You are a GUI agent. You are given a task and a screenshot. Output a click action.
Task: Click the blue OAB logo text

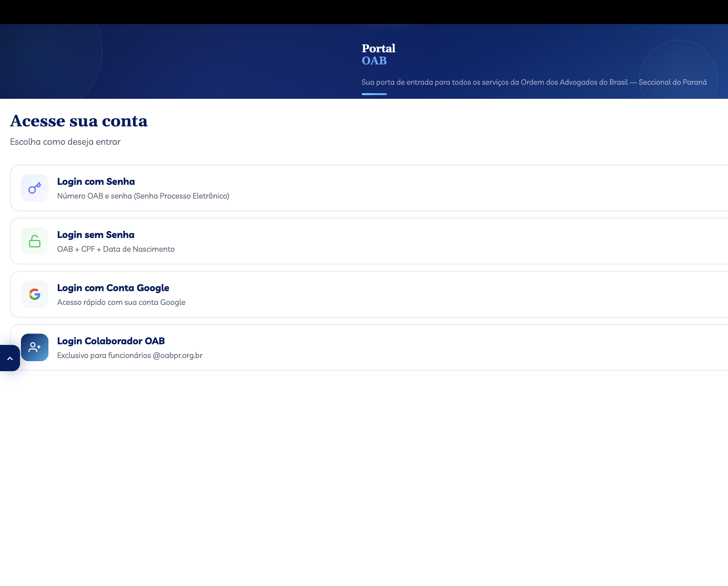[x=374, y=61]
